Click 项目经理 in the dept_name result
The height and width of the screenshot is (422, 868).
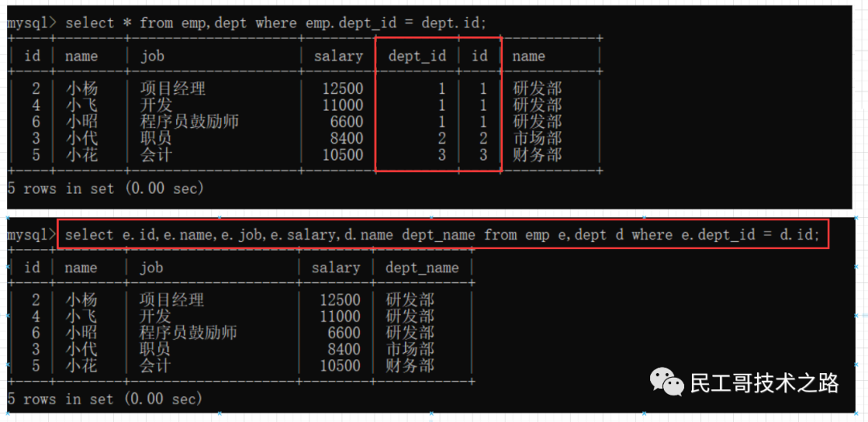tap(171, 300)
